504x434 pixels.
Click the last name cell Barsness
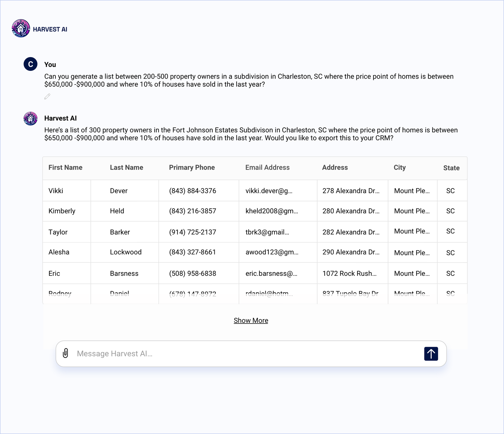tap(124, 273)
